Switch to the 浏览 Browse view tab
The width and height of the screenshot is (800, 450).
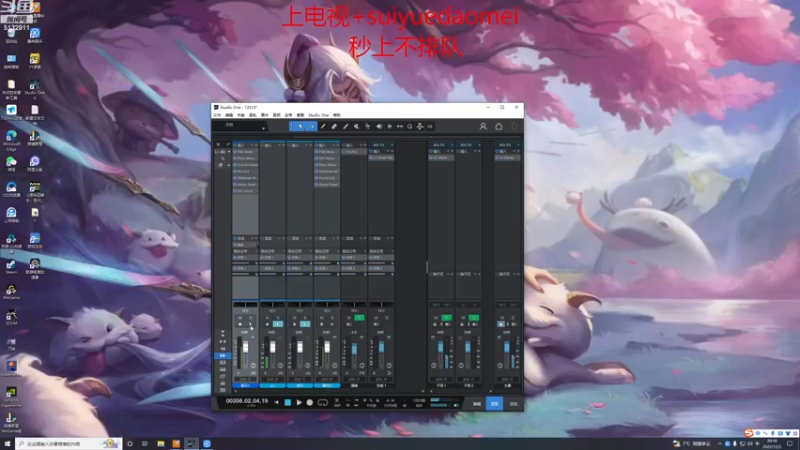514,404
